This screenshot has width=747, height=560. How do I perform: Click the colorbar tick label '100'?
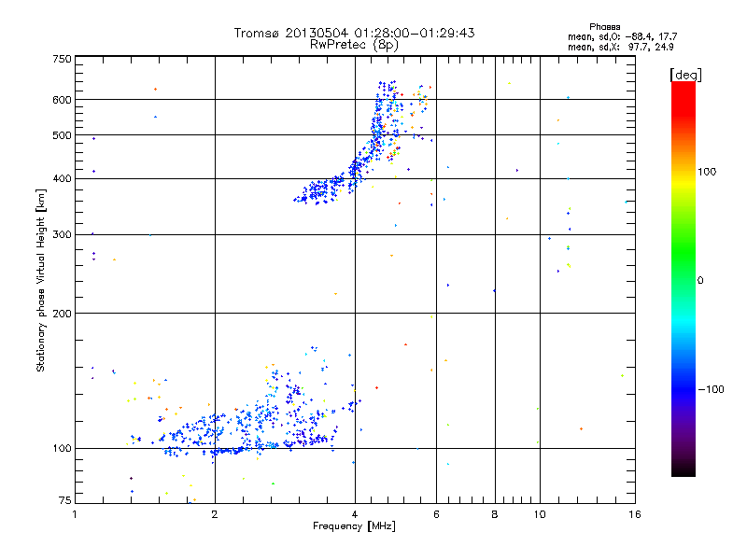click(x=707, y=172)
